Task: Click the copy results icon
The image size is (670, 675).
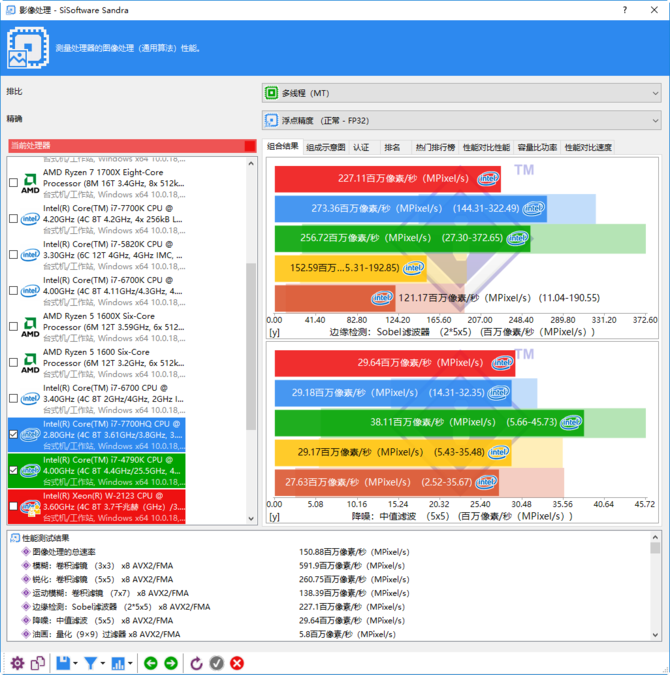Action: pyautogui.click(x=38, y=663)
